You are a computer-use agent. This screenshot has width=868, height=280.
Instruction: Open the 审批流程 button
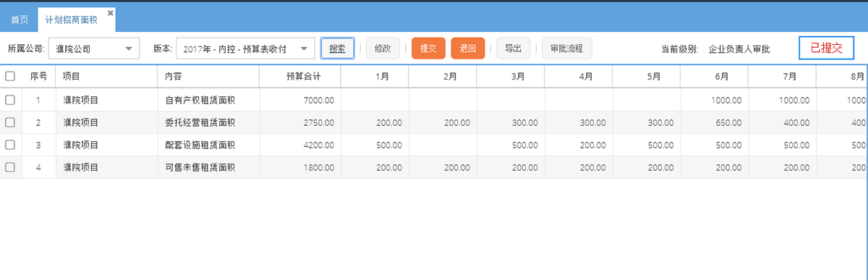(567, 48)
